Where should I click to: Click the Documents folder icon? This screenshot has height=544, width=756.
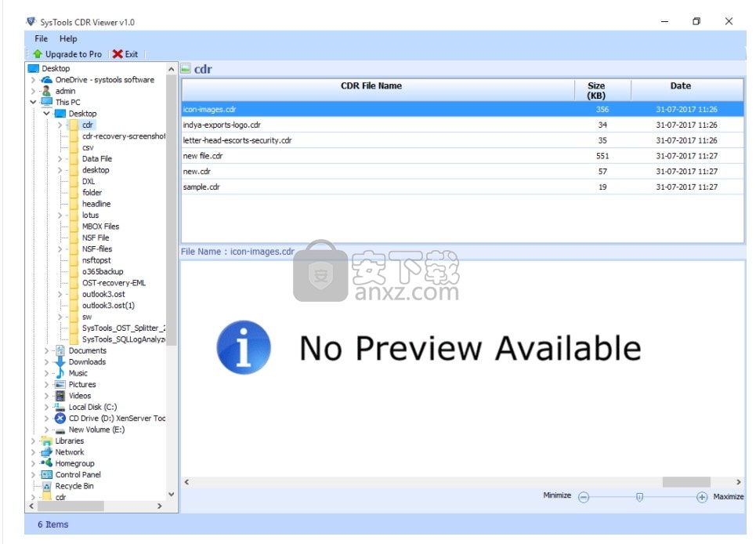[60, 350]
